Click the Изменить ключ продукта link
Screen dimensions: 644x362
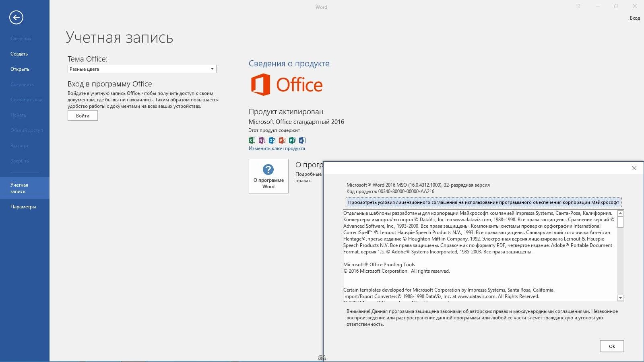[277, 148]
